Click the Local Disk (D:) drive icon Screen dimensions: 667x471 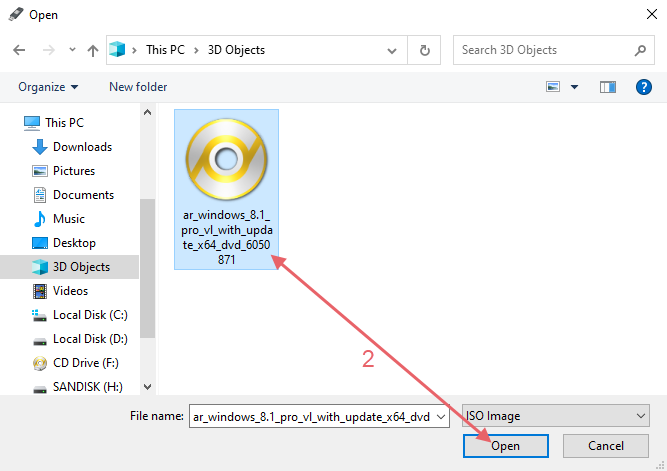(40, 341)
